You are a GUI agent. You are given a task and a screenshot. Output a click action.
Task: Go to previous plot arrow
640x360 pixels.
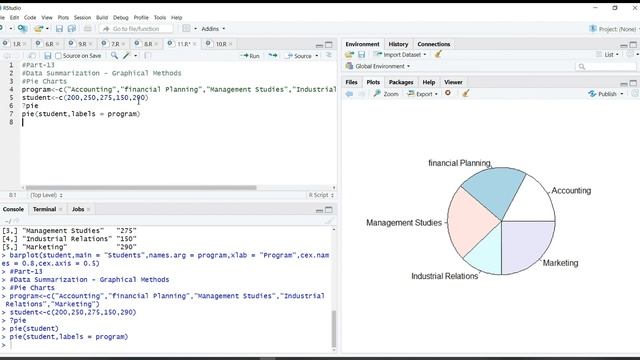pos(349,94)
